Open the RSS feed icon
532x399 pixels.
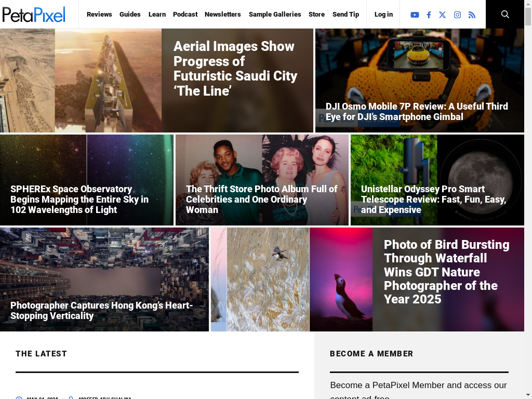pos(472,15)
